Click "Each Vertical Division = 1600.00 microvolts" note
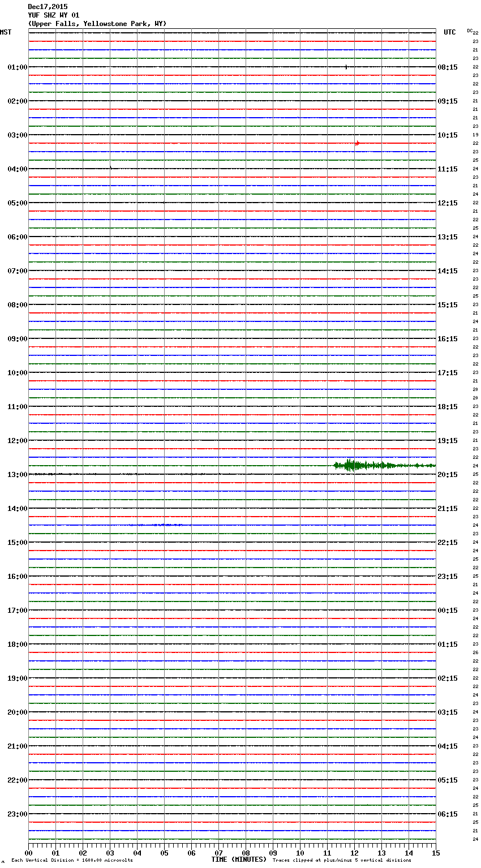 click(x=72, y=860)
